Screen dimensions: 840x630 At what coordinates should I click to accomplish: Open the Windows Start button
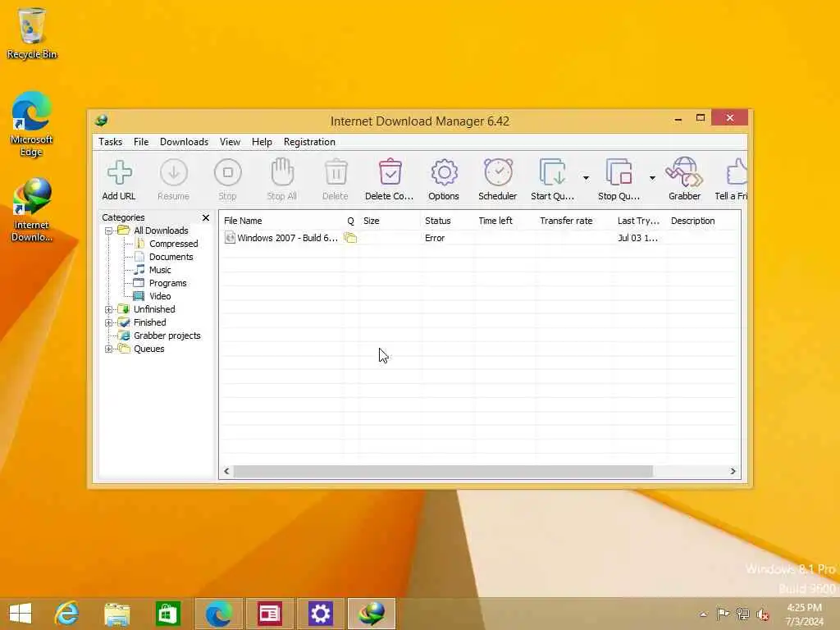[x=21, y=614]
